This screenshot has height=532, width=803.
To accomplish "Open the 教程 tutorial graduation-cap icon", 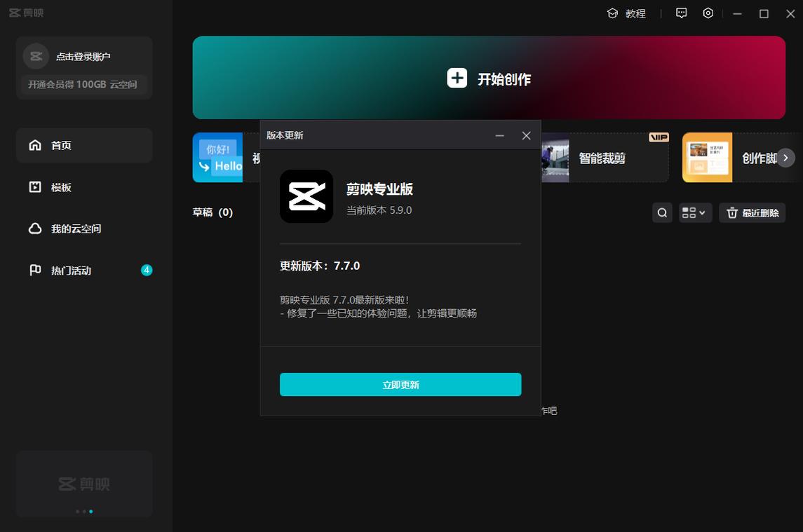I will pos(612,13).
